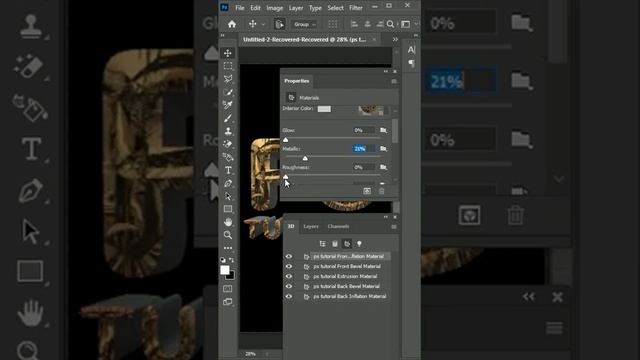Select the Zoom tool in toolbar

pos(228,235)
